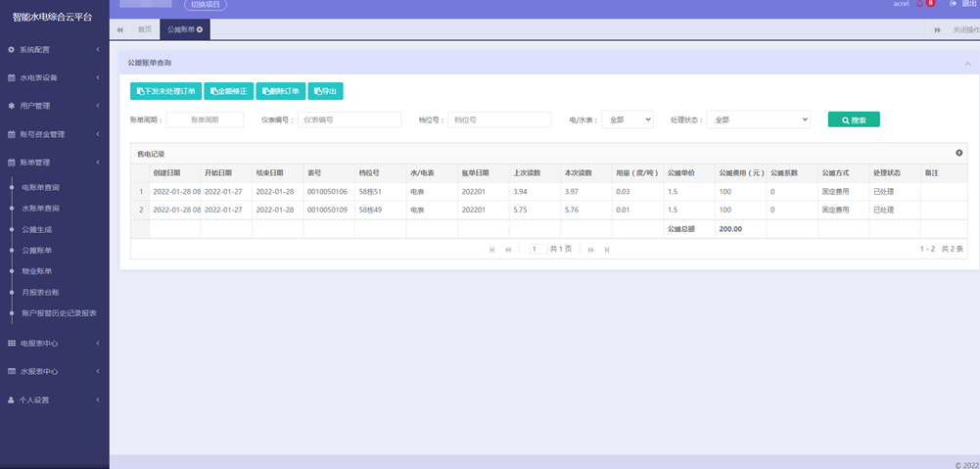The height and width of the screenshot is (469, 980).
Task: Open the 处理状态 dropdown
Action: point(758,120)
